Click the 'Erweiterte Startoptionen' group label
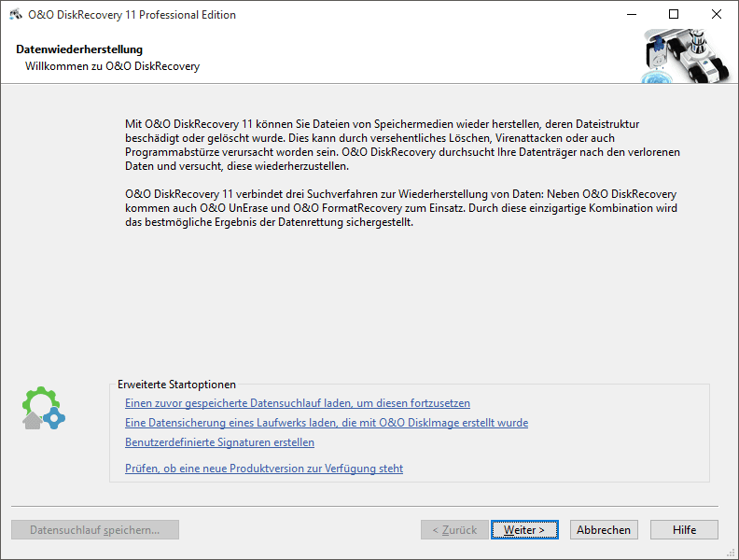Image resolution: width=739 pixels, height=560 pixels. tap(176, 385)
